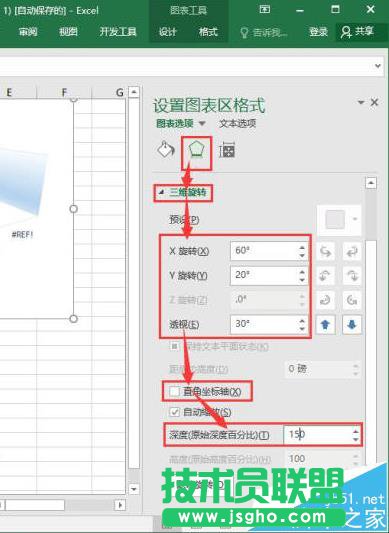Uncheck the 自动缩放 checkbox
This screenshot has width=389, height=533.
click(174, 412)
